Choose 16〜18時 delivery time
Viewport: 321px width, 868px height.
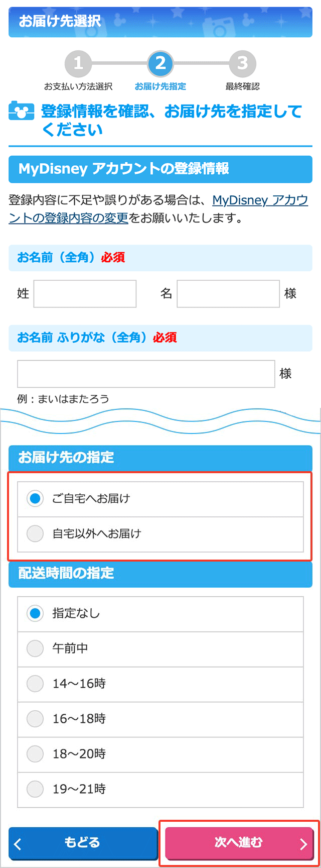pyautogui.click(x=160, y=719)
